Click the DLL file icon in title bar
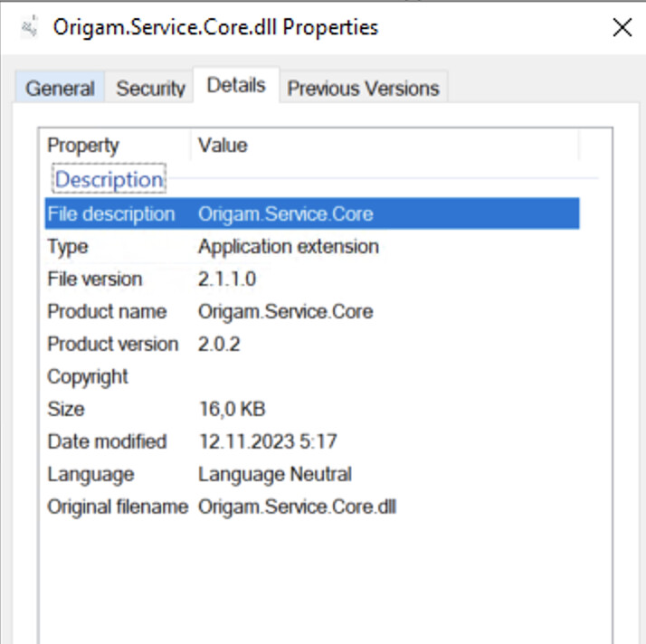This screenshot has height=644, width=646. pyautogui.click(x=30, y=27)
